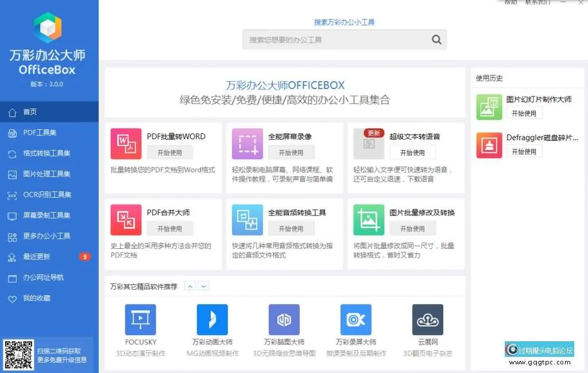Select the 云展网 flipbook icon
This screenshot has width=588, height=373.
click(427, 320)
